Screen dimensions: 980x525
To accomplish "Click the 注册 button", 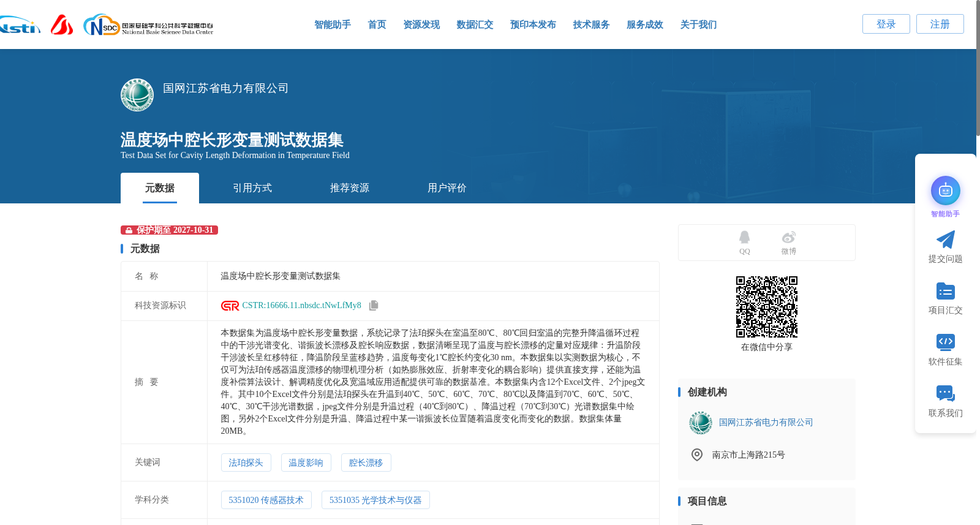I will [940, 24].
